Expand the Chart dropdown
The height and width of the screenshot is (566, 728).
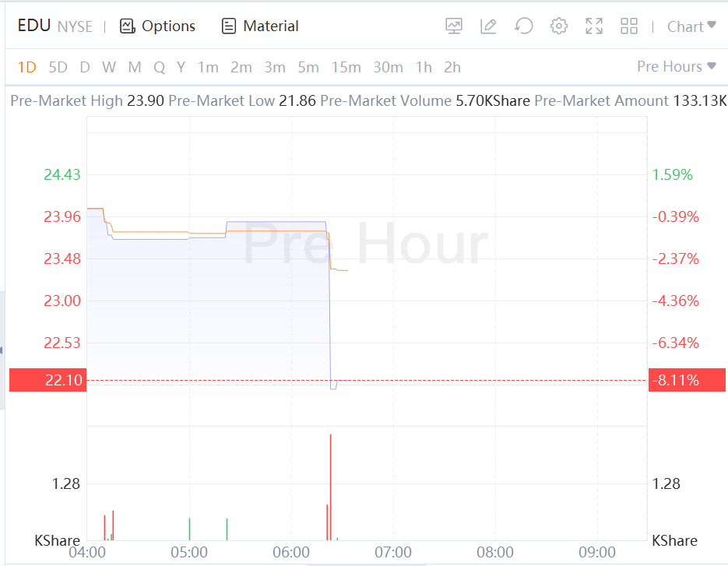[x=691, y=26]
